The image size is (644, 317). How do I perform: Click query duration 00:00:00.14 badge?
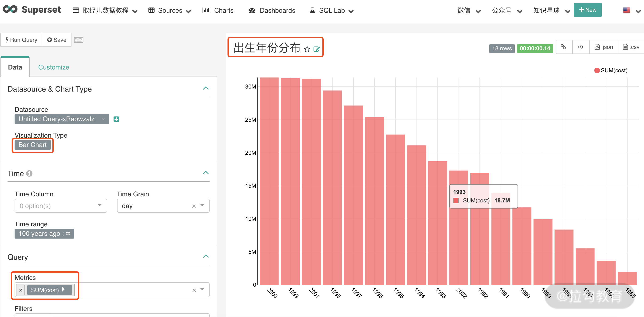pos(535,48)
